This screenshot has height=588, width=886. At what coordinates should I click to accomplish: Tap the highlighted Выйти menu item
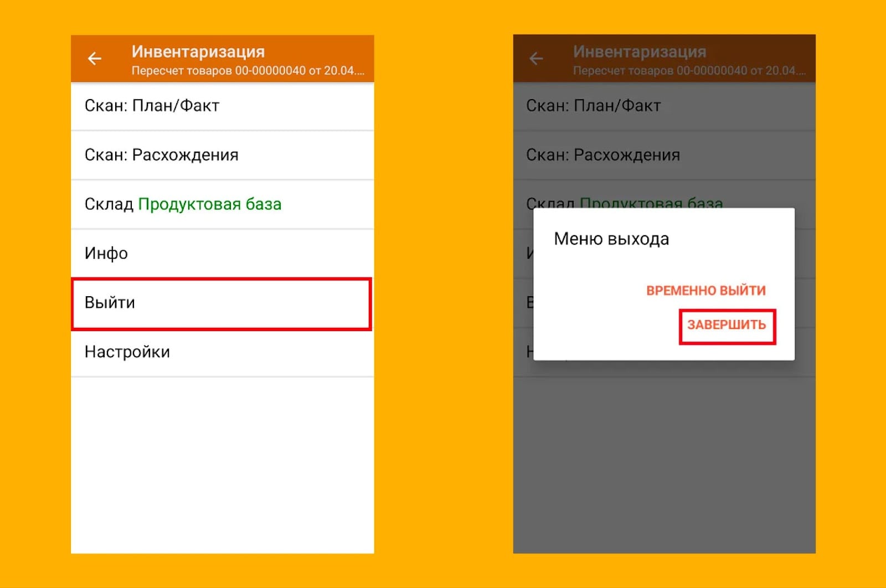[x=110, y=303]
